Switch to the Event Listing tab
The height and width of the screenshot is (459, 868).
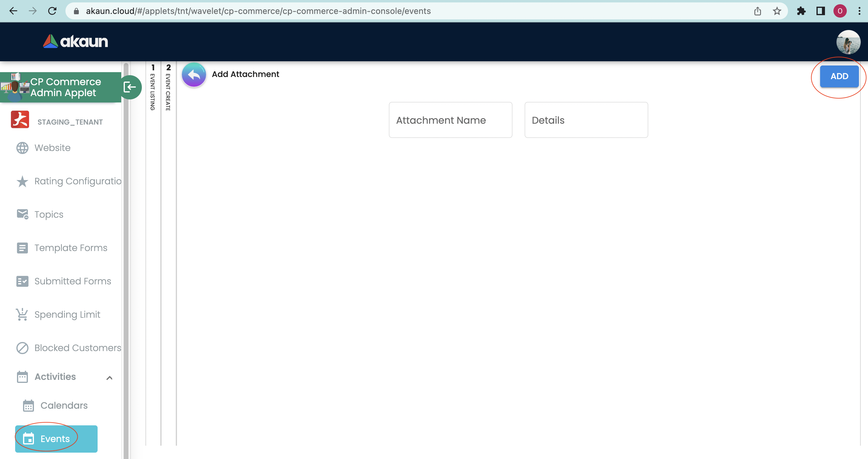[153, 88]
